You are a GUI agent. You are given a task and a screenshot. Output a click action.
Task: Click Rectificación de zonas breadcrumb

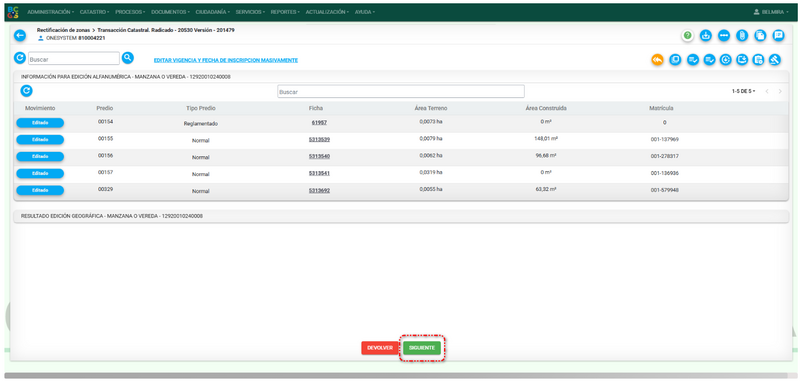(63, 30)
